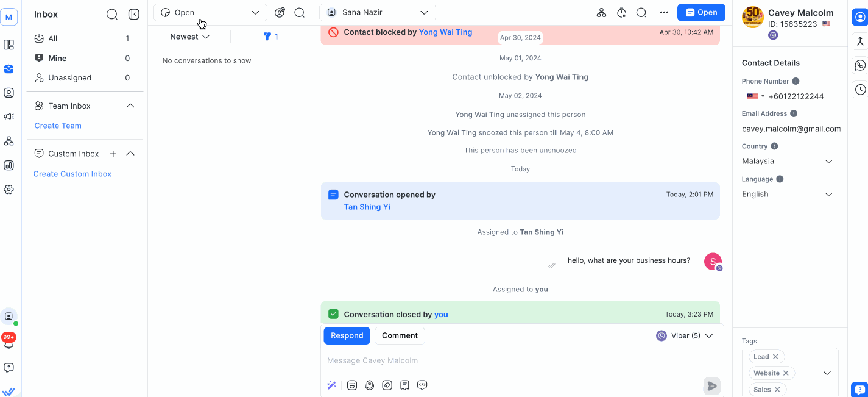Click the conversation filter icon showing 1
Viewport: 868px width, 397px height.
270,37
